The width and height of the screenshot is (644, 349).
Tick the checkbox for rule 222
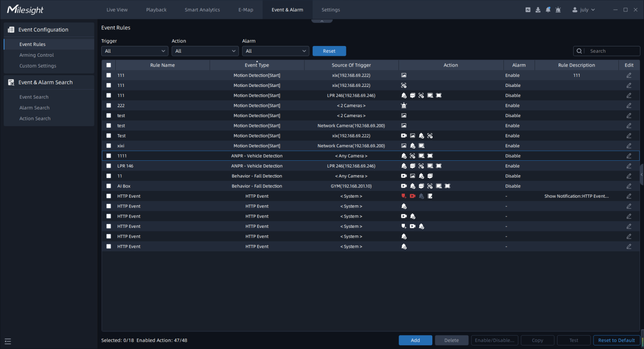pyautogui.click(x=109, y=106)
